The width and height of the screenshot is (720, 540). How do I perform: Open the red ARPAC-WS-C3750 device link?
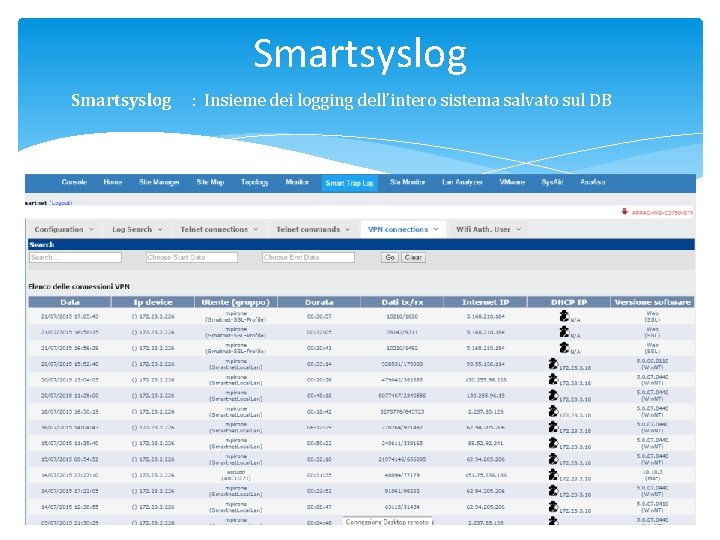click(x=662, y=213)
